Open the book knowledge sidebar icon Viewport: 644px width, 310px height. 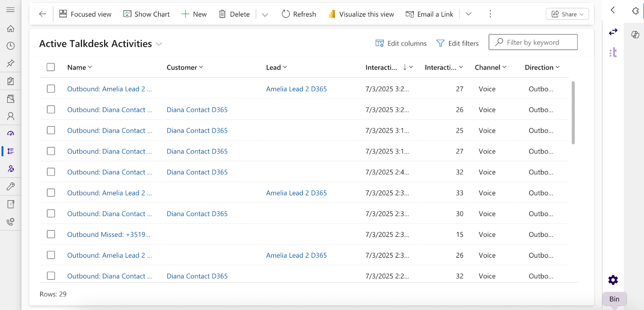coord(10,99)
